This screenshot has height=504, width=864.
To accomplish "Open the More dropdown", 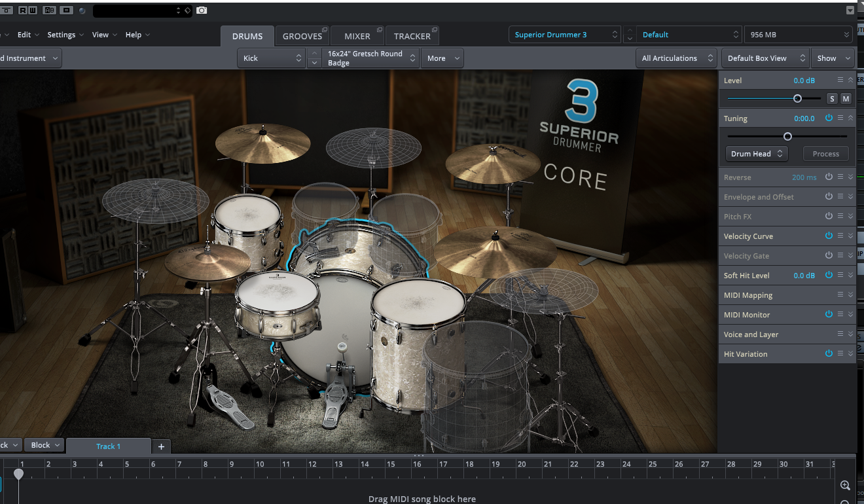I will (442, 58).
